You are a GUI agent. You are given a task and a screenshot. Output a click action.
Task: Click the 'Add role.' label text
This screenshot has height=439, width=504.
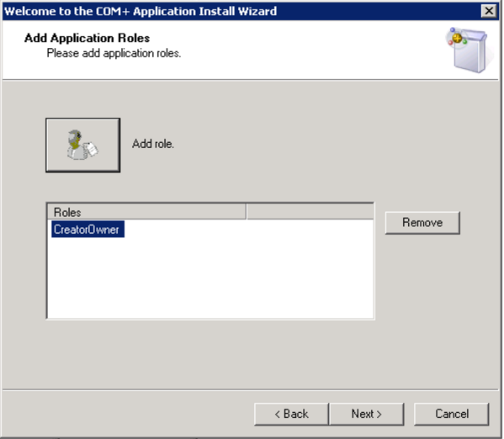click(153, 144)
